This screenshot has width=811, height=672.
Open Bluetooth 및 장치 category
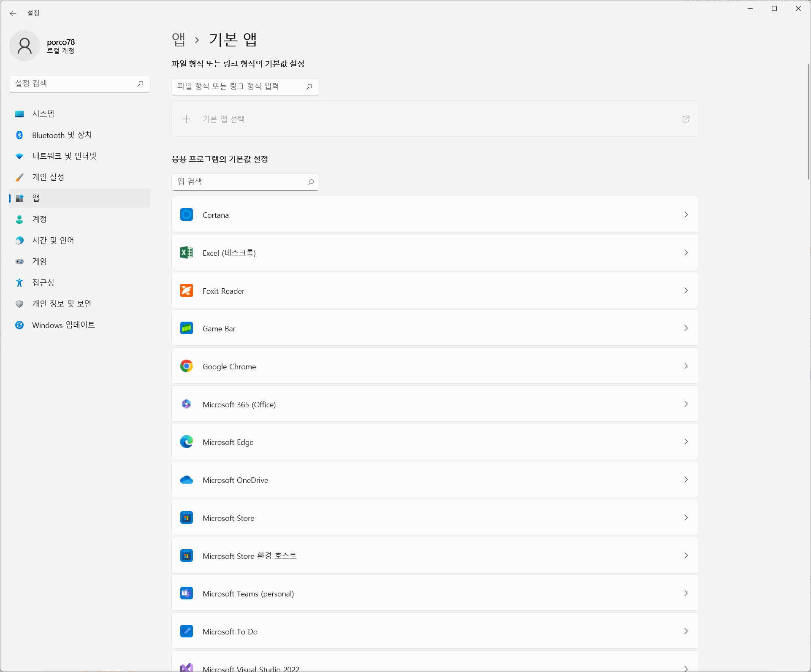(79, 135)
